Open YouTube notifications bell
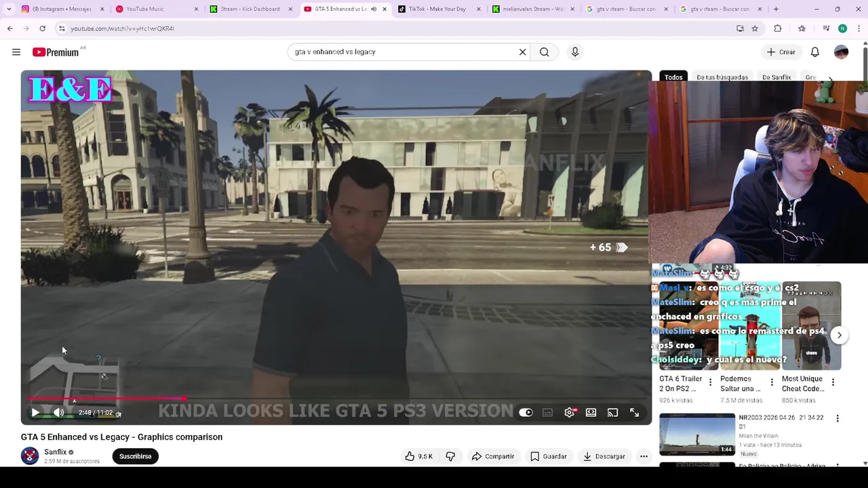The height and width of the screenshot is (488, 868). tap(815, 52)
